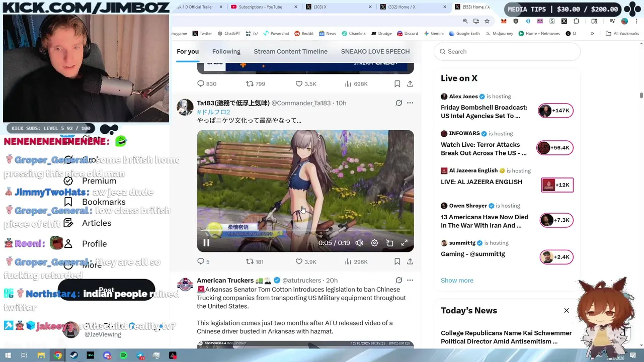View analytics showing 698K views
The image size is (644, 362).
356,84
